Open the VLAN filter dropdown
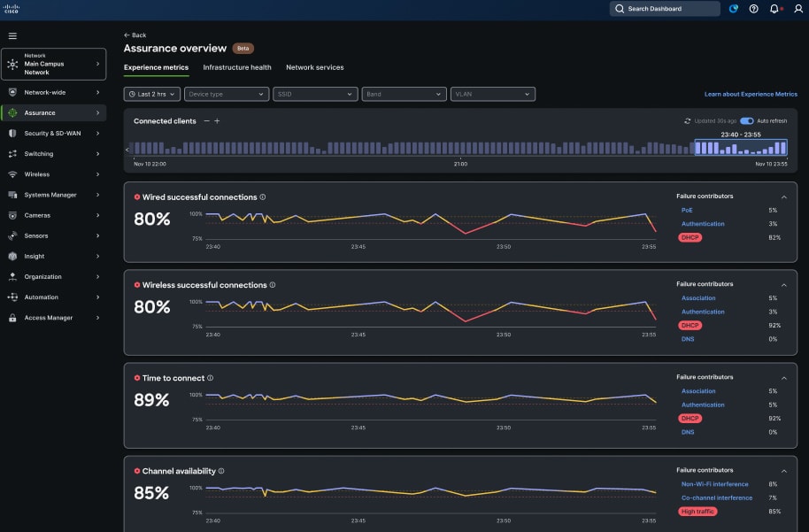Screen dimensions: 809x532 point(493,94)
